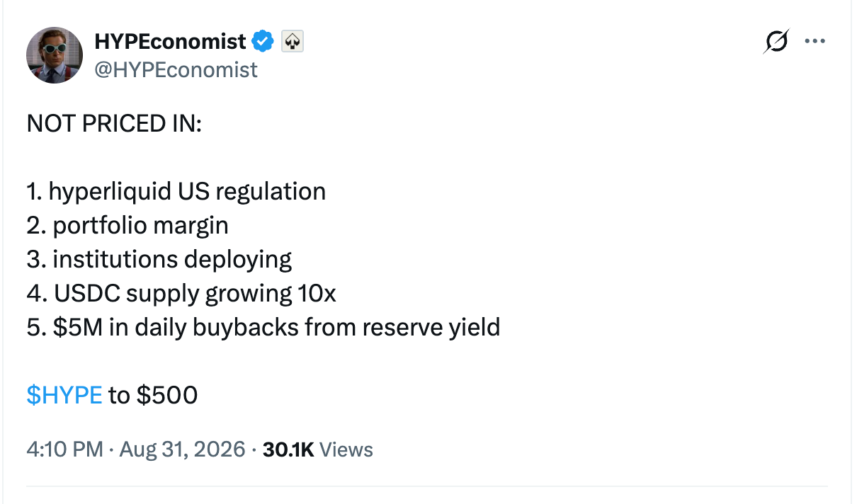The width and height of the screenshot is (857, 504).
Task: Click the Grok slashed-circle icon
Action: [776, 42]
